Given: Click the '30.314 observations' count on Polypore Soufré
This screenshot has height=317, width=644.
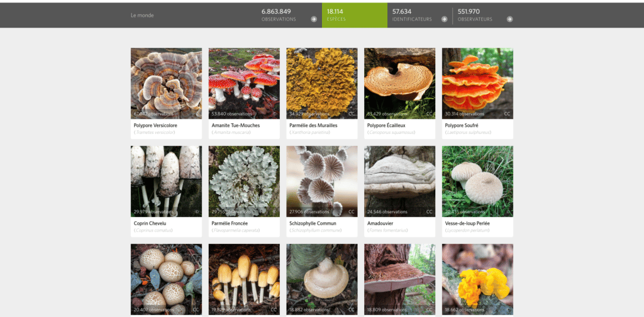Looking at the screenshot, I should click(465, 114).
